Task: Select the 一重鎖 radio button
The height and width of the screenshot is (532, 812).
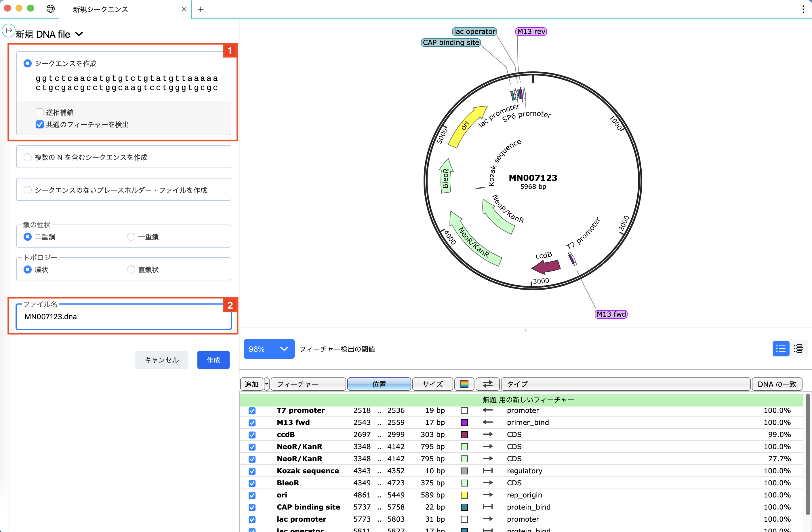Action: (131, 236)
